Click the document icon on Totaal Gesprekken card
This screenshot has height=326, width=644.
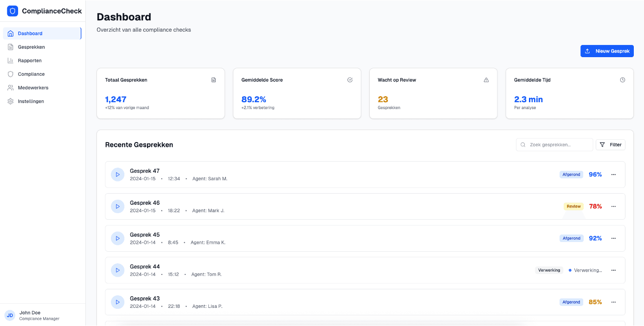[x=214, y=80]
